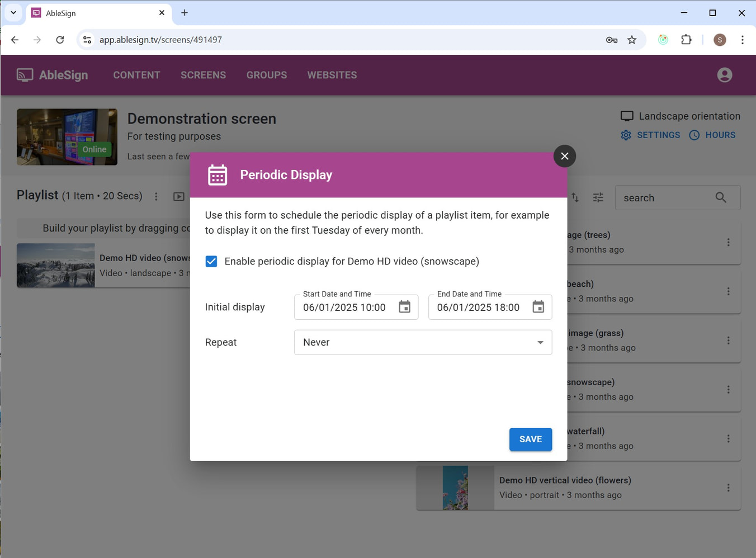756x558 pixels.
Task: Go to the CONTENT tab
Action: click(136, 75)
